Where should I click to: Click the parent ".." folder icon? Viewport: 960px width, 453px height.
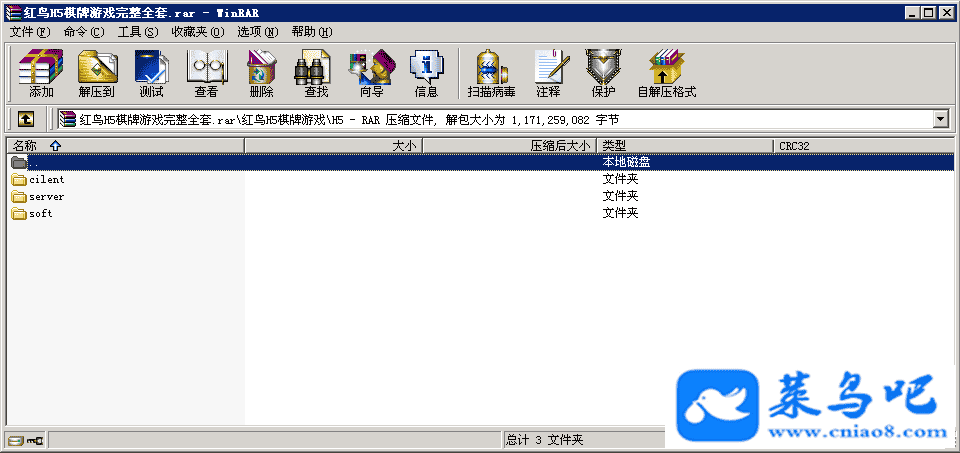[20, 162]
